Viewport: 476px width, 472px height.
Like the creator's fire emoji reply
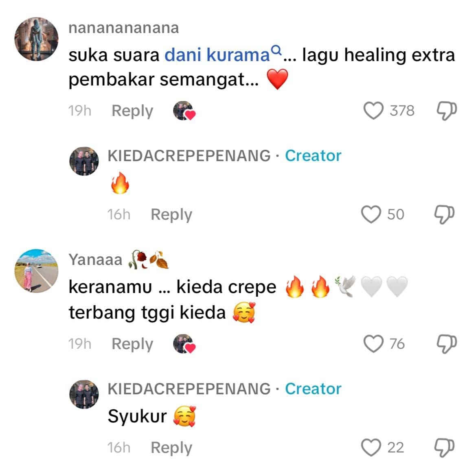pyautogui.click(x=371, y=214)
